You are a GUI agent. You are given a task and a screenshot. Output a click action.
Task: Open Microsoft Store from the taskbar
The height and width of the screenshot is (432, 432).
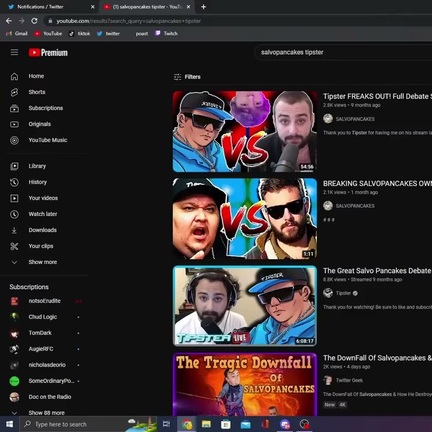tap(226, 424)
